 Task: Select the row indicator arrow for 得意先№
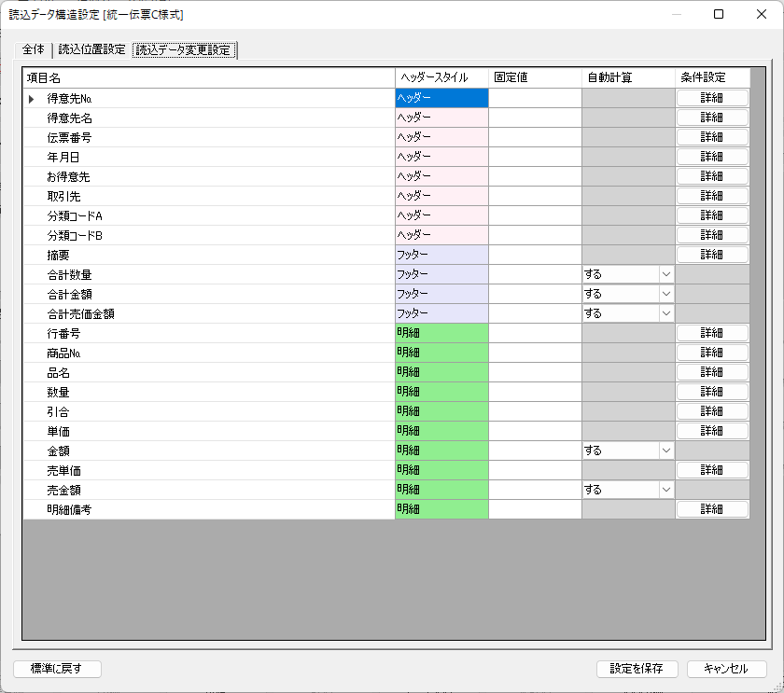coord(32,99)
